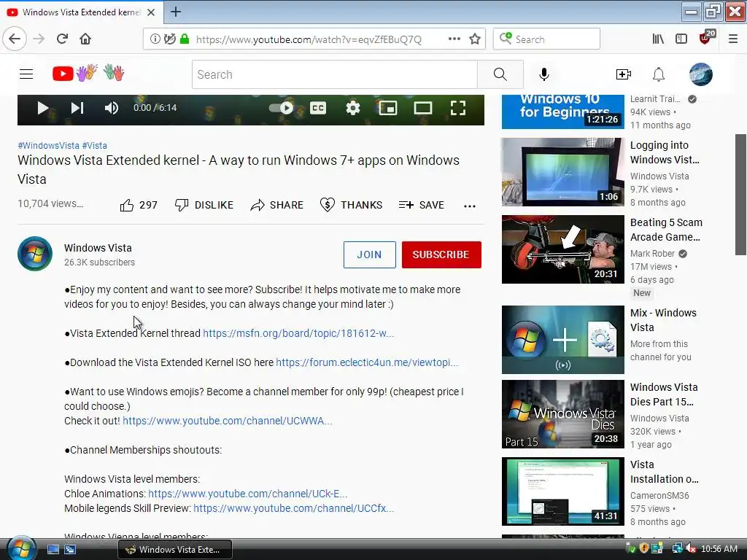The height and width of the screenshot is (560, 747).
Task: Toggle the autoplay switch
Action: (x=282, y=108)
